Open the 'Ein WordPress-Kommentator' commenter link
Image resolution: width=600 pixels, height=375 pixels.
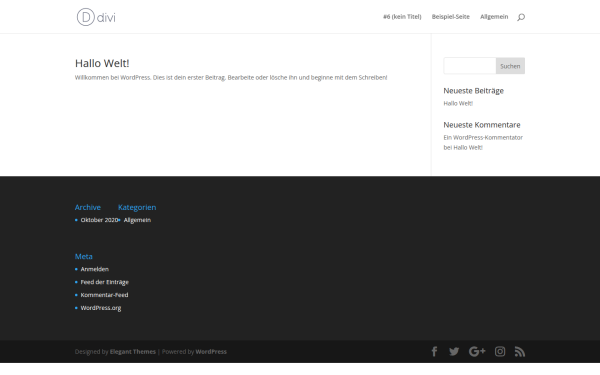483,137
